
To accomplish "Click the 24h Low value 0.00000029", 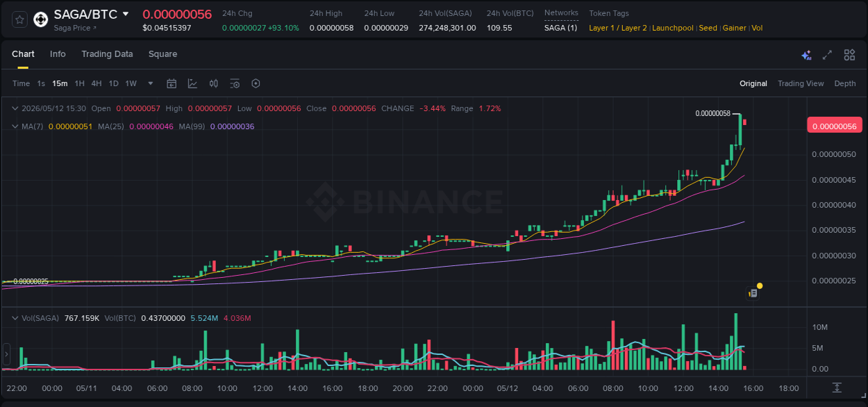I will (386, 28).
